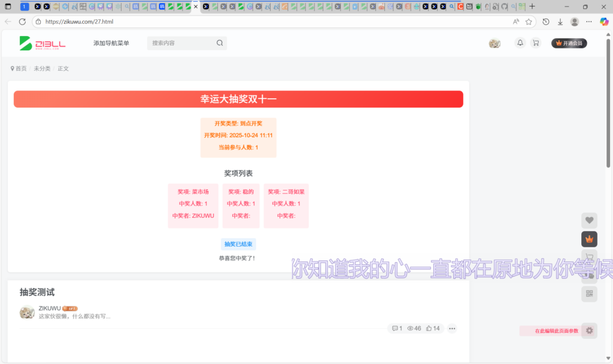The height and width of the screenshot is (364, 613).
Task: Click the heart favorite button in sidebar
Action: point(589,220)
